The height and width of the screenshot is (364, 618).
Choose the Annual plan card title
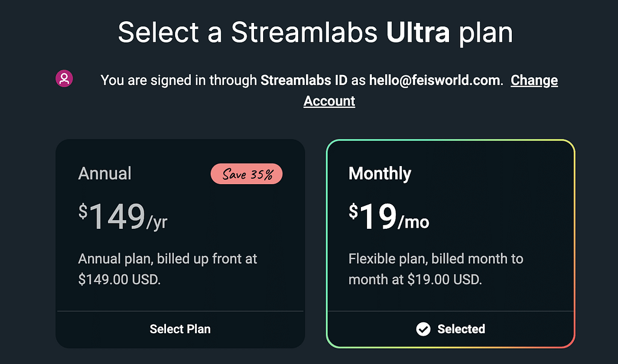tap(104, 174)
